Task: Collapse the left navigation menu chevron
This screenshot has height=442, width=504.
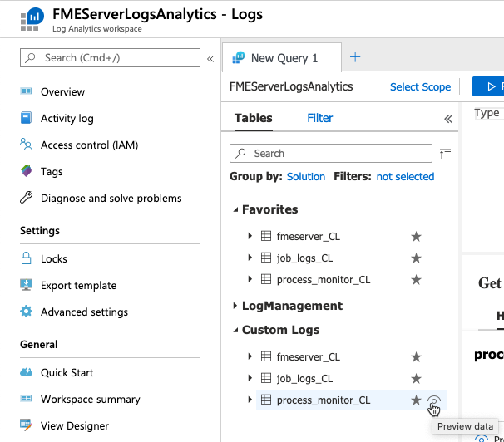Action: coord(210,59)
